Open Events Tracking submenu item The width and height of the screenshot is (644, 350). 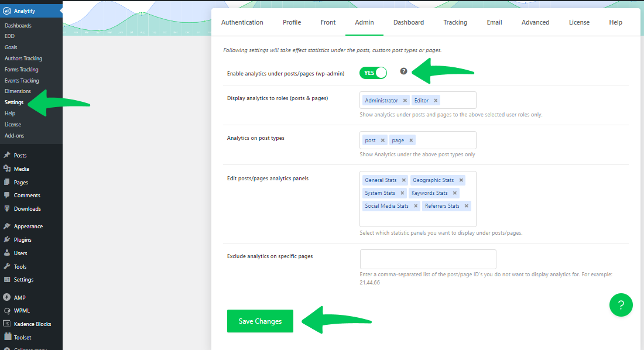tap(22, 81)
